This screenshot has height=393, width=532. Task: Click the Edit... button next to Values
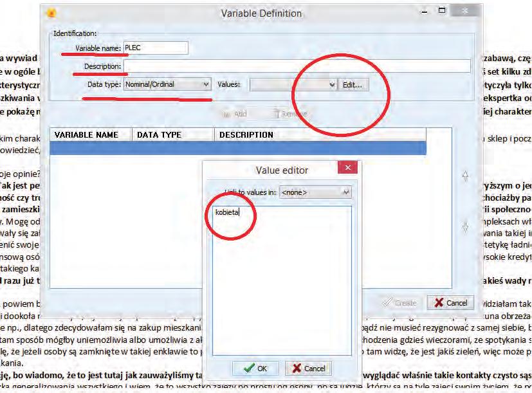coord(353,85)
